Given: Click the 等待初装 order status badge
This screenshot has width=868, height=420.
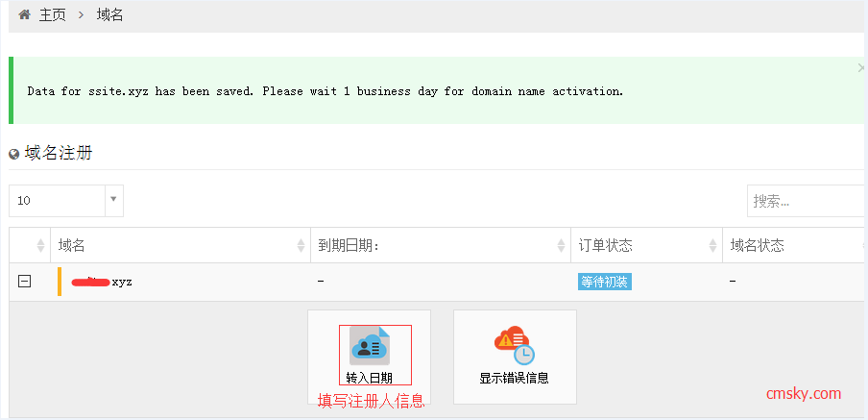Looking at the screenshot, I should pos(604,282).
